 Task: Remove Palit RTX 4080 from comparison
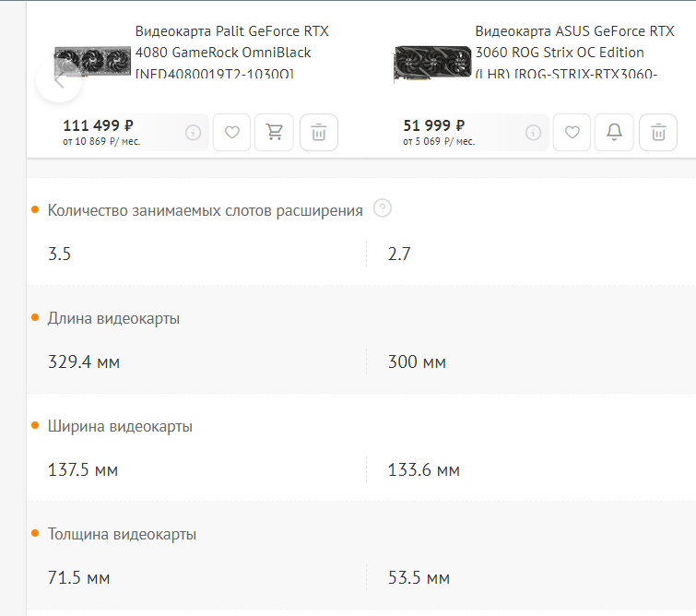[x=318, y=133]
